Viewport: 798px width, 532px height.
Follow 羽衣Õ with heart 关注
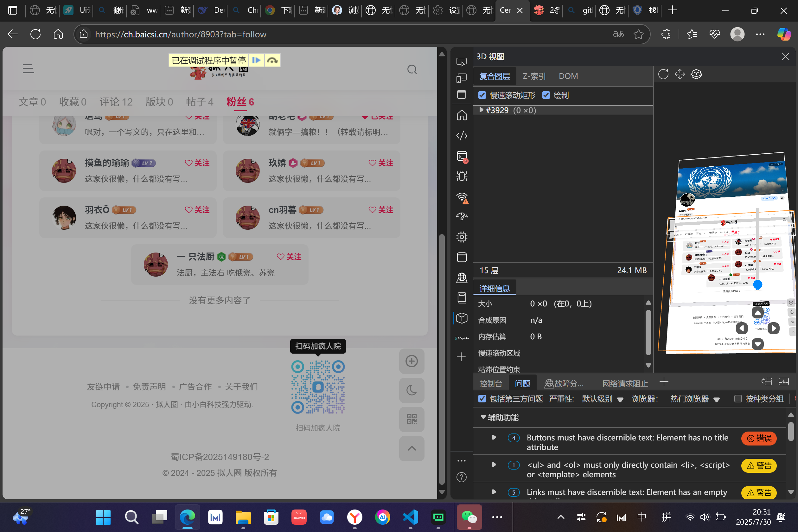197,210
